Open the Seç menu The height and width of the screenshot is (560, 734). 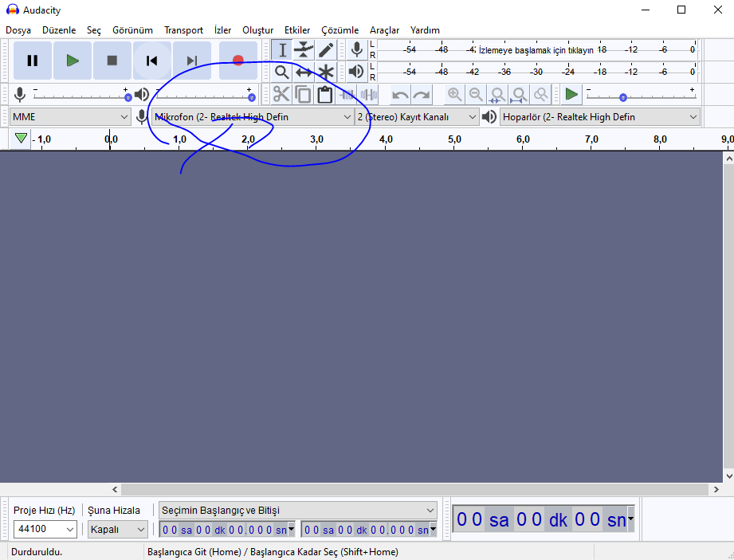pos(93,30)
